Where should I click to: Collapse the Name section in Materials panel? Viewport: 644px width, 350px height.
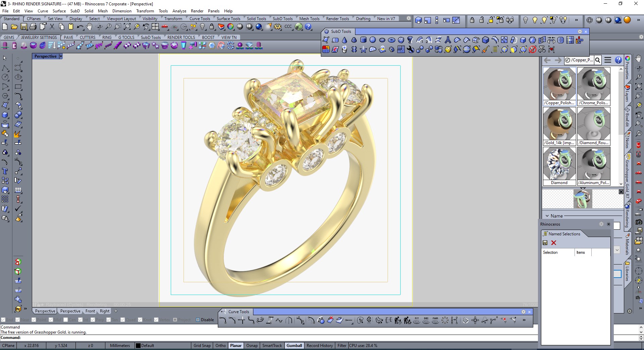click(547, 216)
